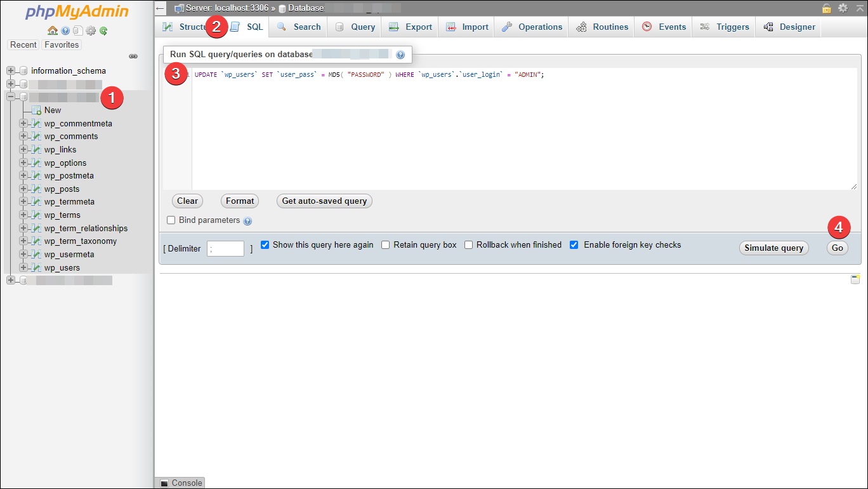Expand the wp_term_taxonomy table node
This screenshot has width=868, height=489.
click(23, 241)
